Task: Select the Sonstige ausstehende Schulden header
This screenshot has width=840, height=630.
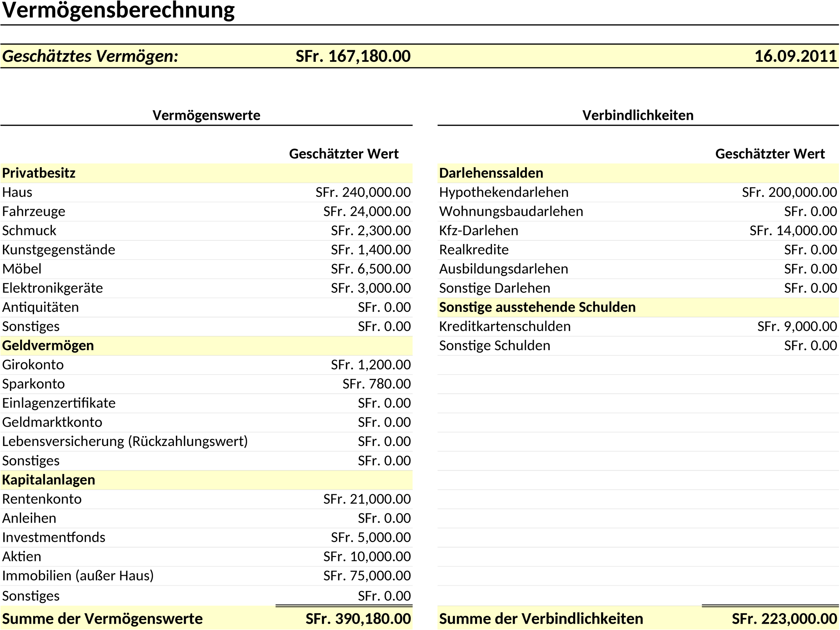Action: click(x=537, y=308)
